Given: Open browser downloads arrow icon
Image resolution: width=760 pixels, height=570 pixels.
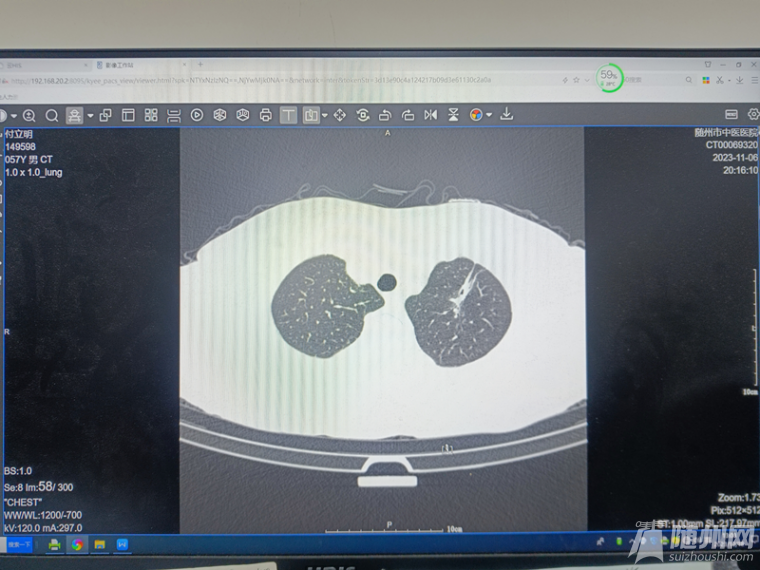Looking at the screenshot, I should [739, 80].
